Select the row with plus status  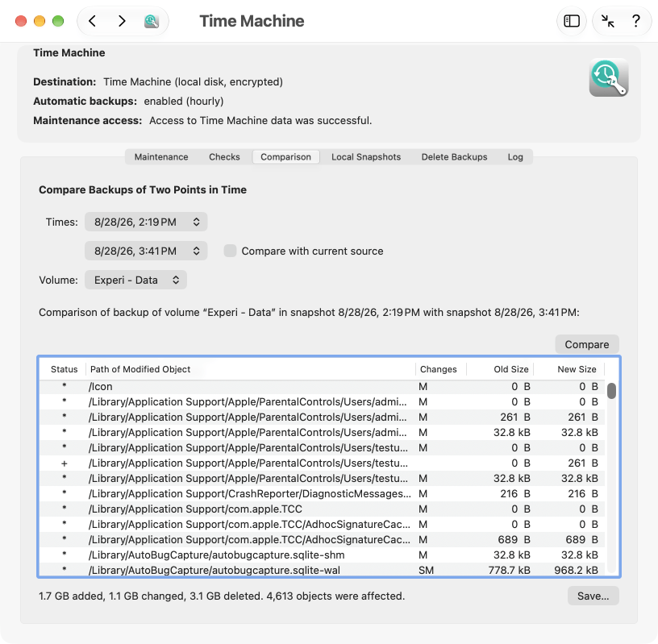pyautogui.click(x=323, y=463)
